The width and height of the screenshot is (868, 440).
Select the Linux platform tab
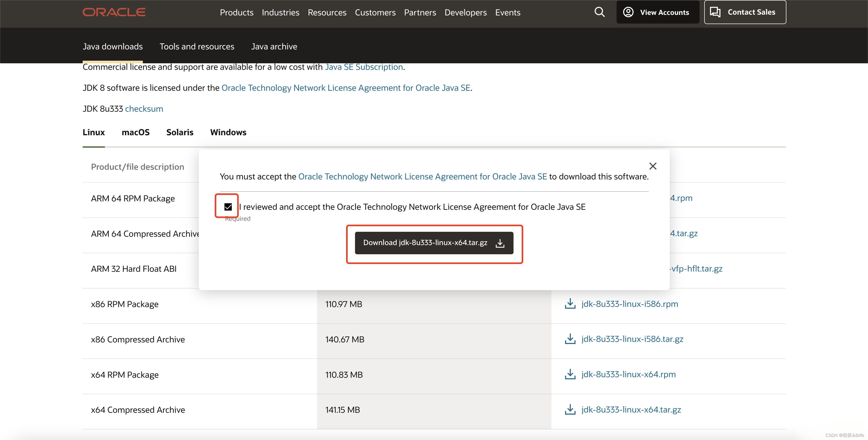[94, 132]
